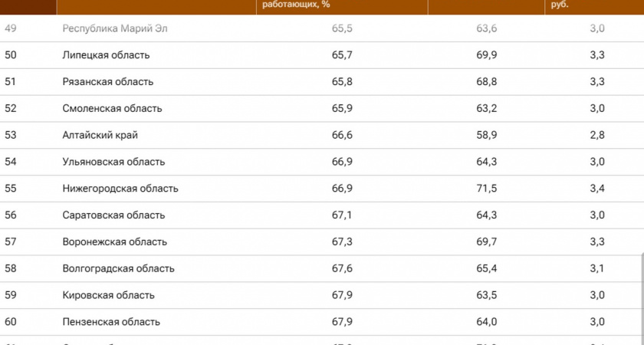Click the 2,8 value in Алтайский край row

pyautogui.click(x=597, y=135)
